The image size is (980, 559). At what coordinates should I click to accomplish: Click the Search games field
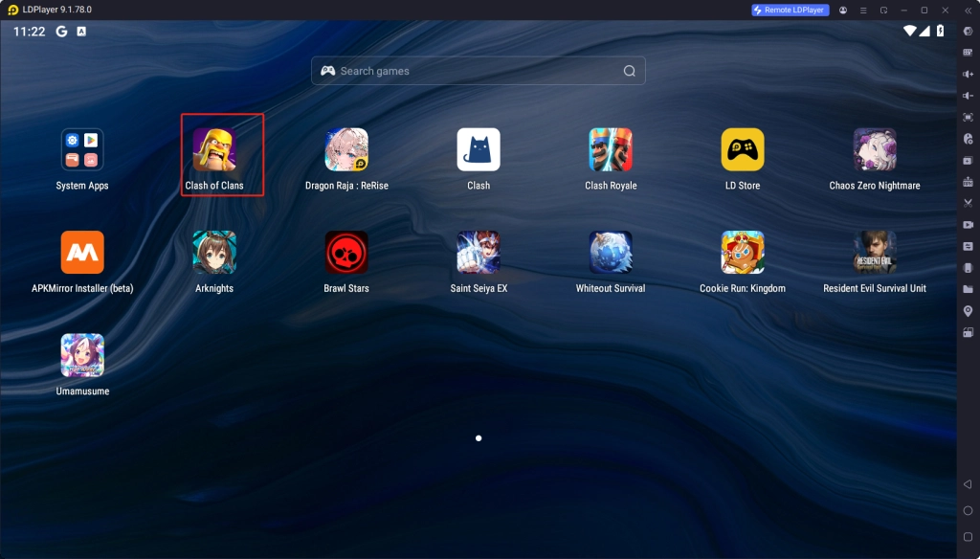click(x=478, y=70)
